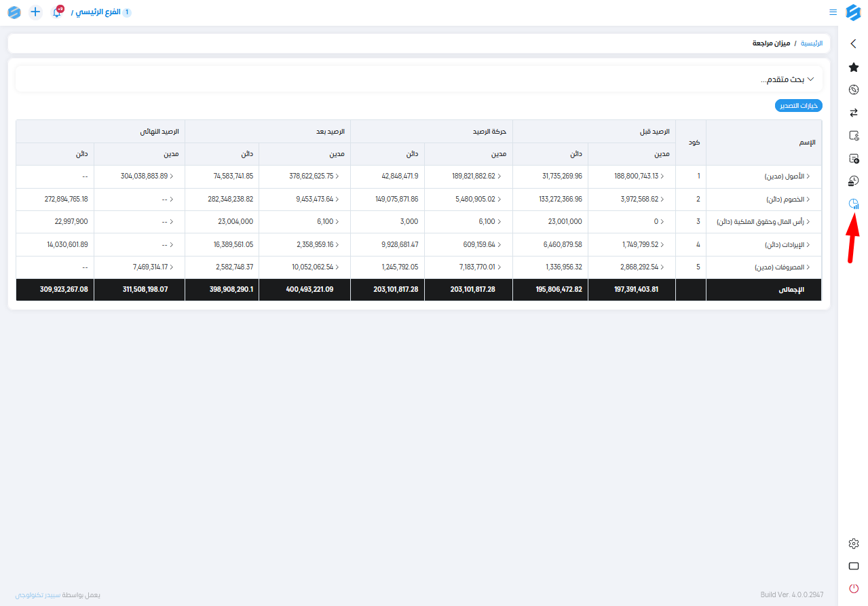Open the notifications bell
Viewport: 868px width, 606px height.
pyautogui.click(x=57, y=12)
